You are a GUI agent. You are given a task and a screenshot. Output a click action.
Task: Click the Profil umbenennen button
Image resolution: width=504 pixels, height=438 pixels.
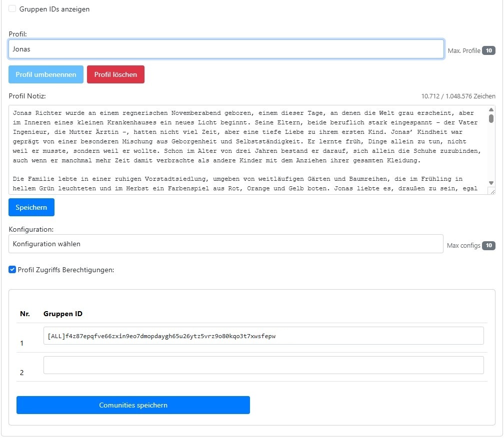(x=46, y=74)
